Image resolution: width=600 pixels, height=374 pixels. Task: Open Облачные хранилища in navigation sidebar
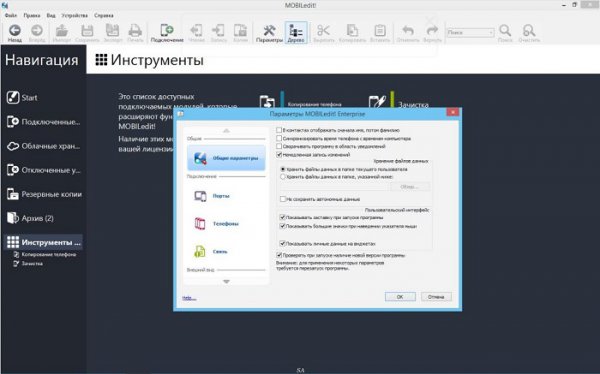(x=43, y=146)
